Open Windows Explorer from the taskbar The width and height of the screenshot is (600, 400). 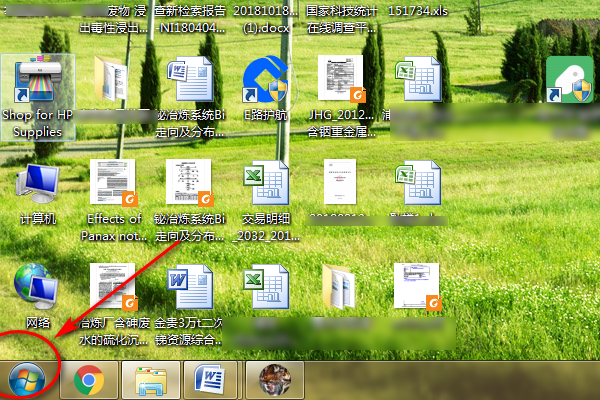[150, 380]
